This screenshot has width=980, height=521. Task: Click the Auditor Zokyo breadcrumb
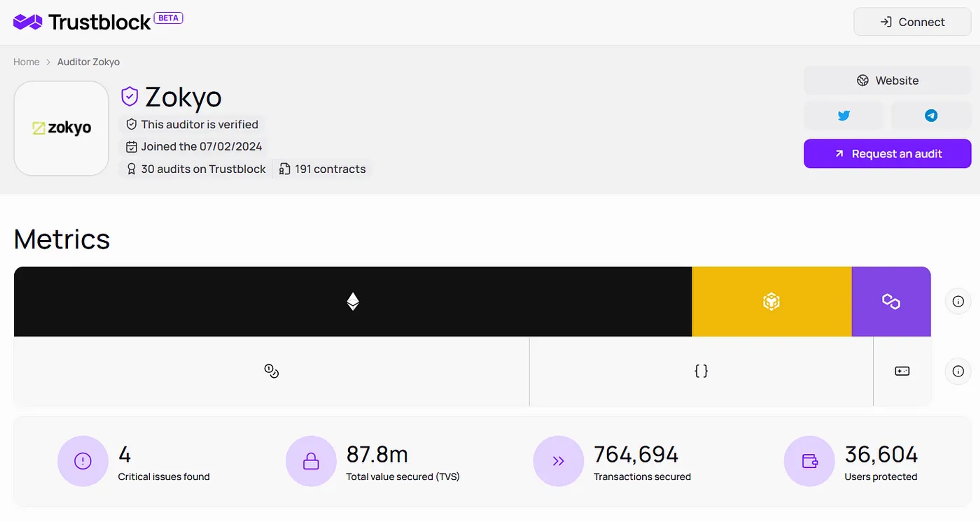point(88,61)
